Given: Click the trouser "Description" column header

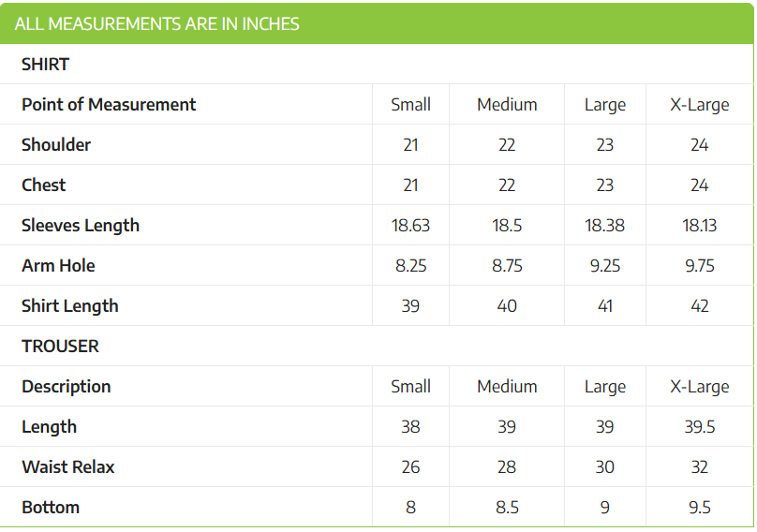Looking at the screenshot, I should (67, 387).
